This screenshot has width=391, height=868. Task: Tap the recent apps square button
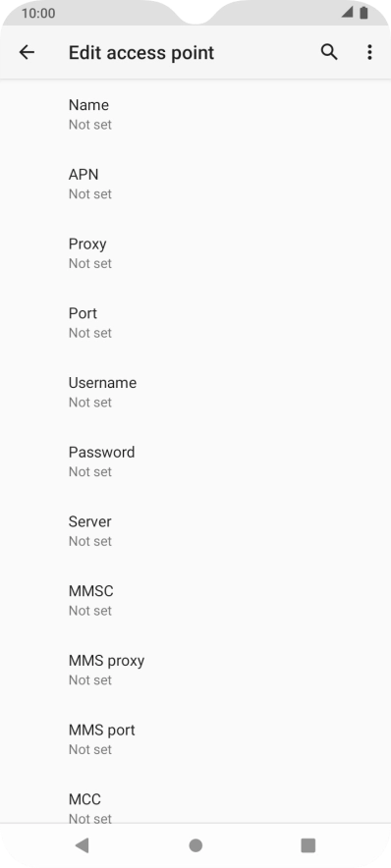[307, 845]
